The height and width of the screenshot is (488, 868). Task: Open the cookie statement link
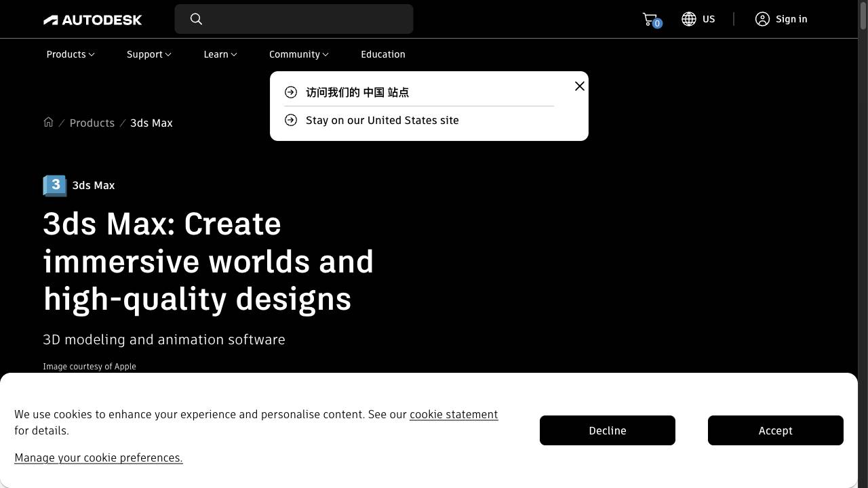point(454,414)
